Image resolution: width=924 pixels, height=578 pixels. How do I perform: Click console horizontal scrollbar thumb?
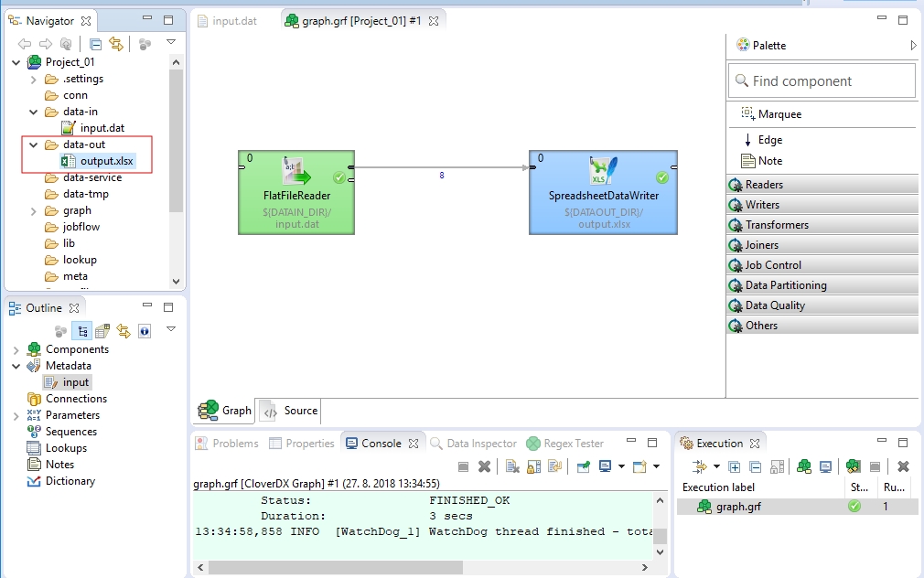(336, 567)
